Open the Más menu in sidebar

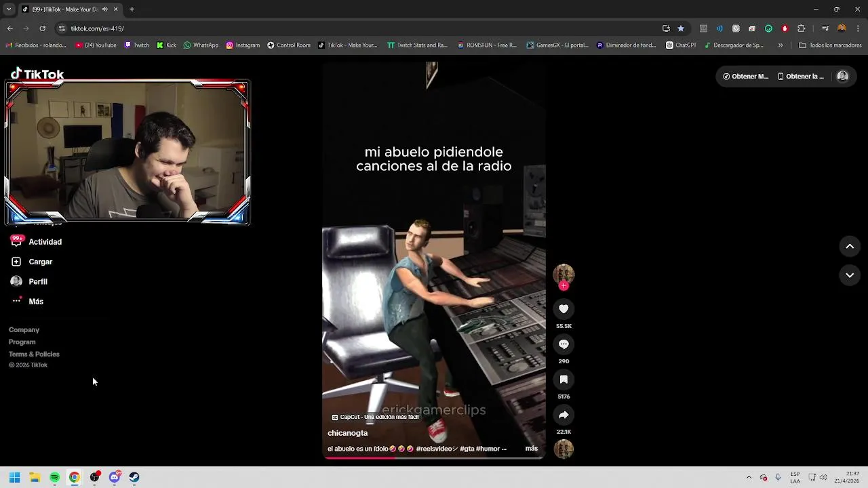click(x=27, y=302)
